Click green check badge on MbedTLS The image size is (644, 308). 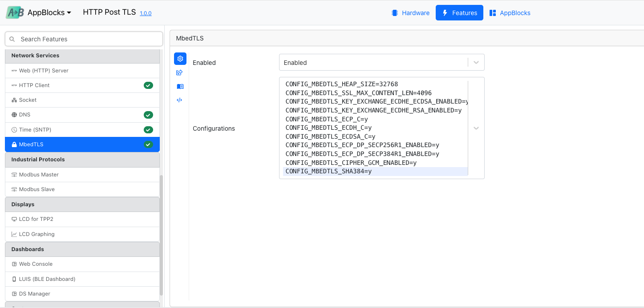point(148,144)
